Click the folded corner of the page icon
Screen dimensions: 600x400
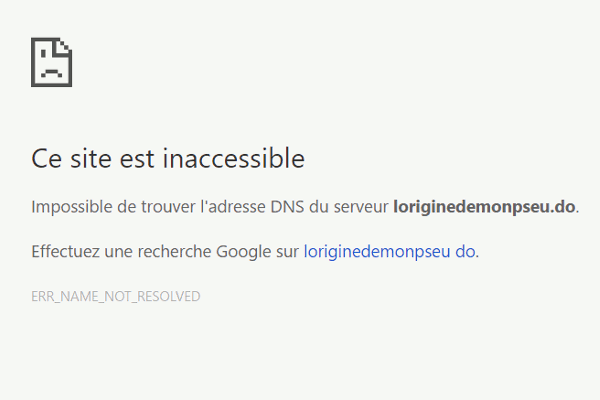pyautogui.click(x=64, y=45)
